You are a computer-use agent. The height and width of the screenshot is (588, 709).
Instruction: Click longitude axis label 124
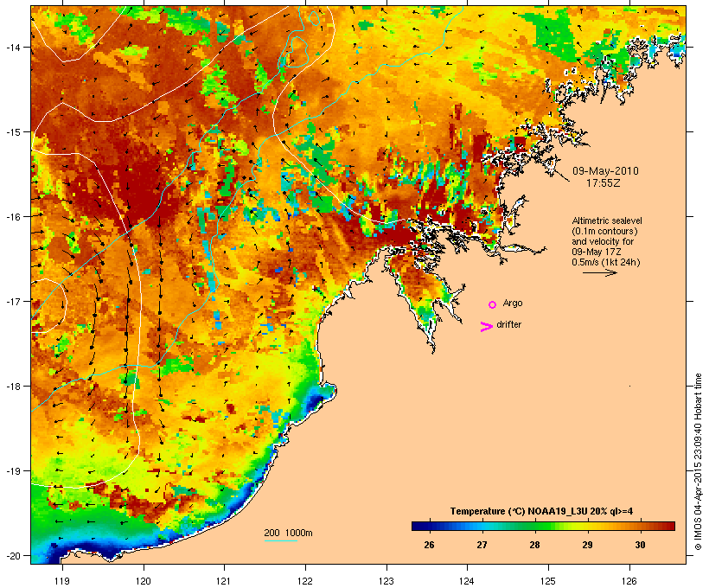pos(467,581)
